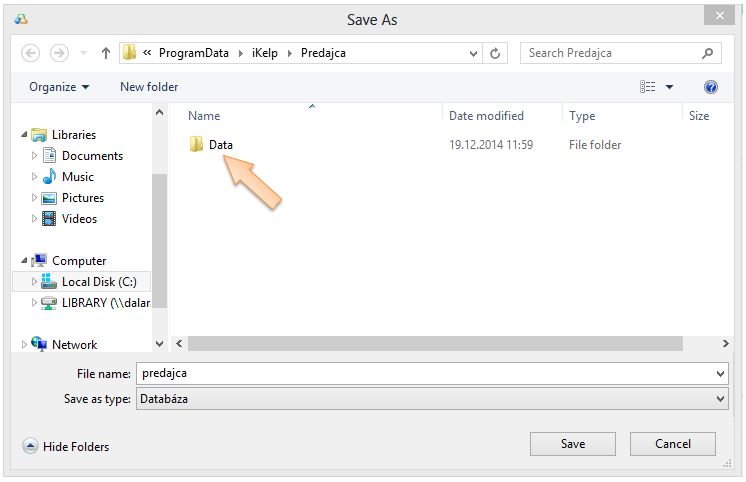Click the Refresh address bar icon
The image size is (746, 482).
click(497, 53)
